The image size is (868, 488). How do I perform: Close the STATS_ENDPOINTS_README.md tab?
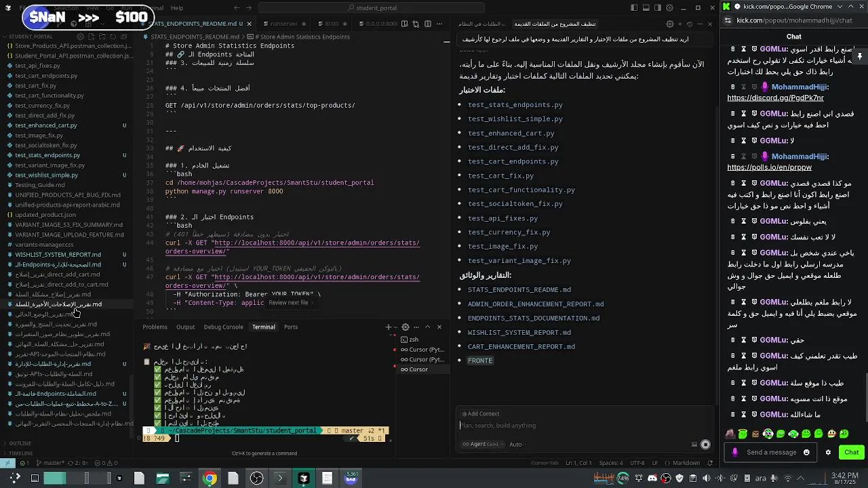click(249, 23)
